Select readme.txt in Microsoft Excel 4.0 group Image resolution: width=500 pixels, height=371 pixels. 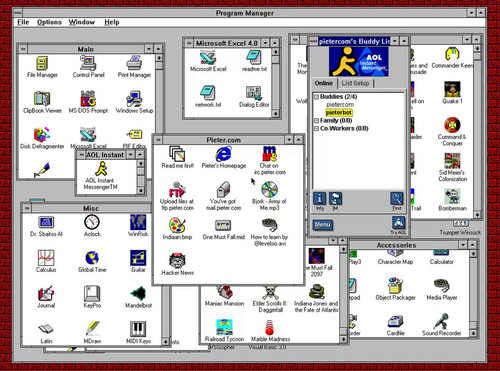point(254,61)
